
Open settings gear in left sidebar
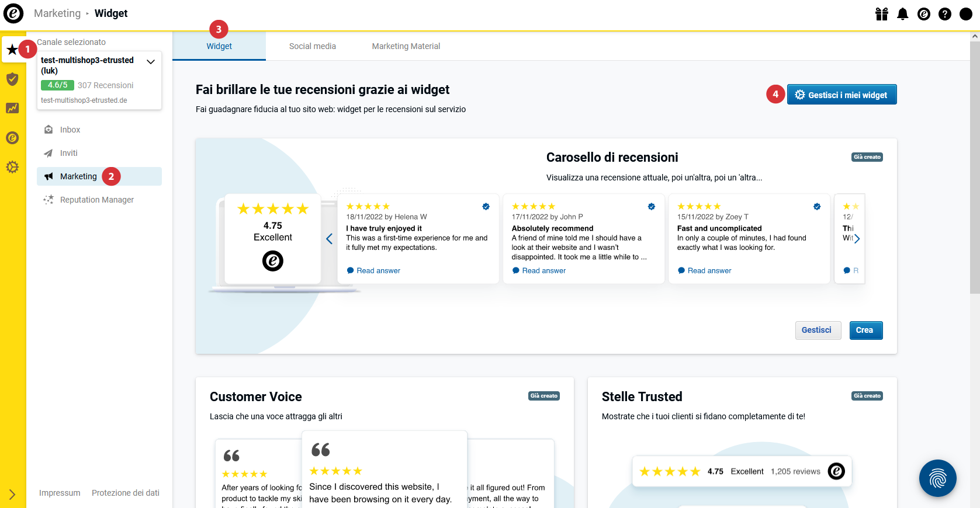coord(12,167)
